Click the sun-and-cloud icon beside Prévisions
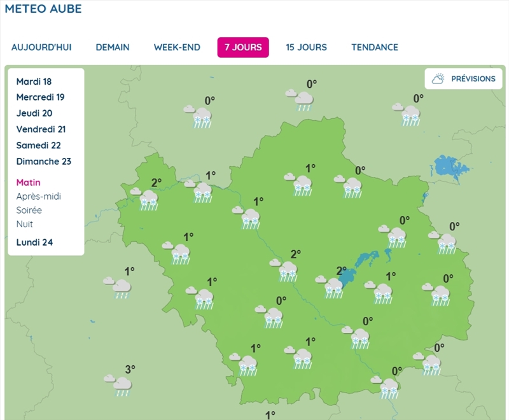 [x=438, y=79]
